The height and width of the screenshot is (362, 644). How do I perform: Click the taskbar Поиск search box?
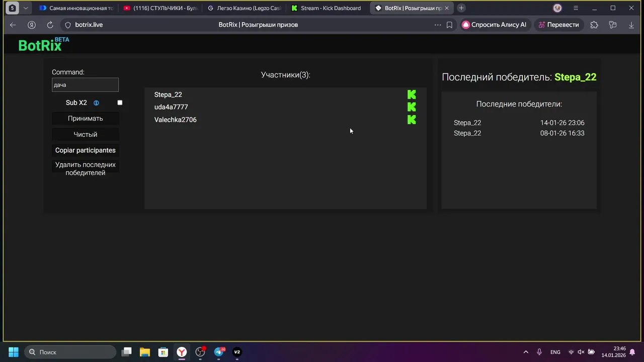coord(70,352)
